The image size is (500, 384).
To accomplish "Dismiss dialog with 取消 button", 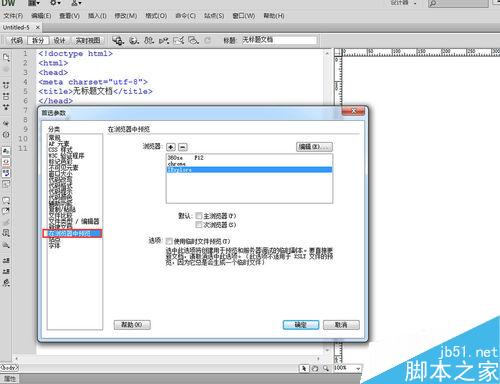I will pyautogui.click(x=341, y=325).
